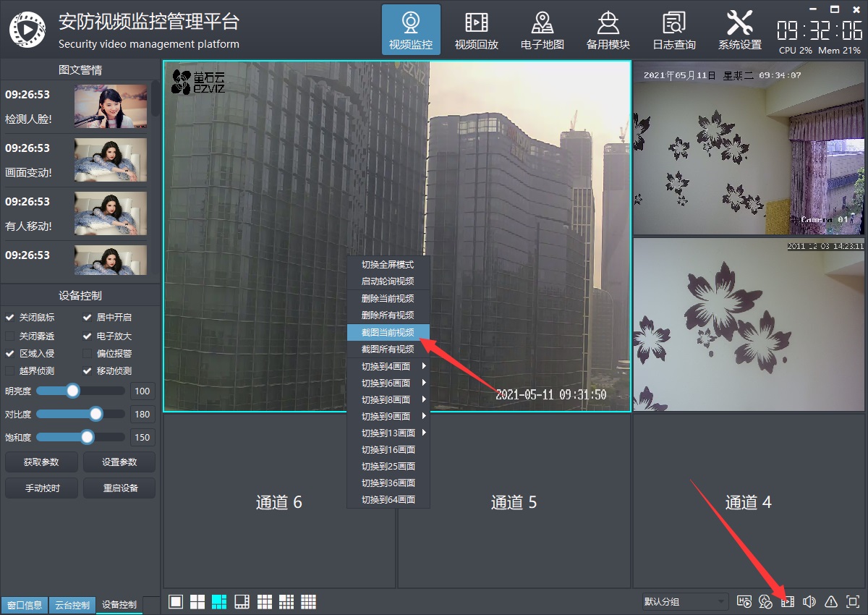Enable the 关闭雾透 checkbox

10,336
